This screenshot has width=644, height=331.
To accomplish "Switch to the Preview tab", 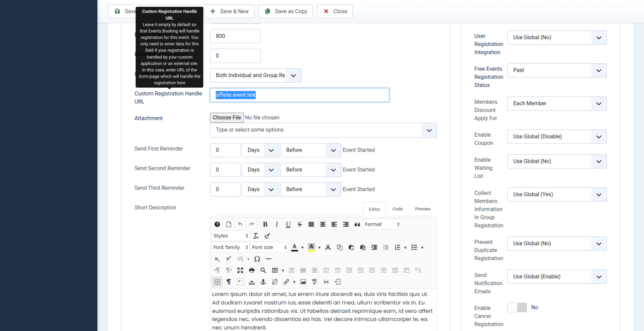I will pos(423,209).
